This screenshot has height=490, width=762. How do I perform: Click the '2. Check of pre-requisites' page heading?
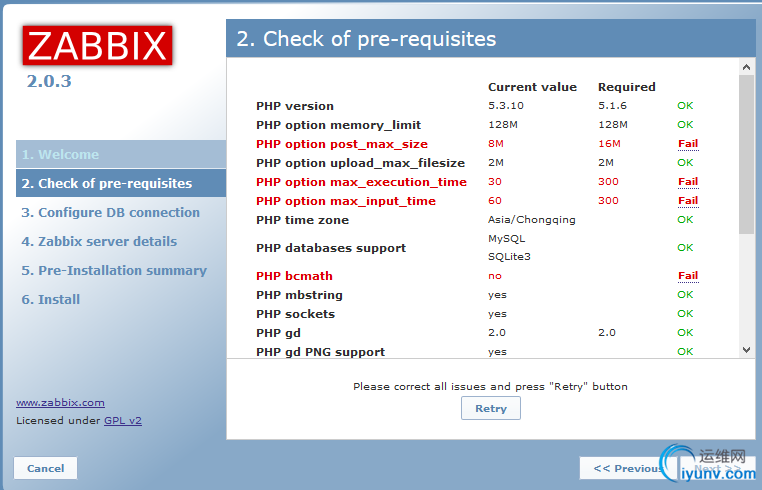pos(366,39)
